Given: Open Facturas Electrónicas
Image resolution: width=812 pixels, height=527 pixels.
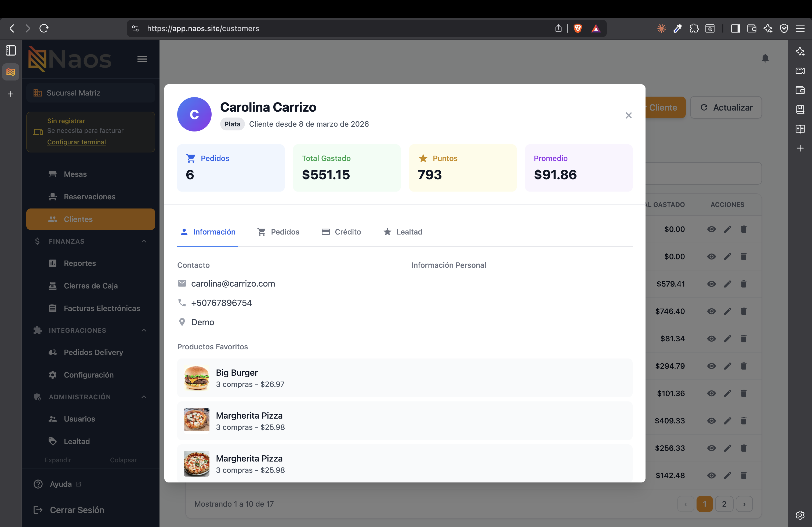Looking at the screenshot, I should (x=91, y=308).
